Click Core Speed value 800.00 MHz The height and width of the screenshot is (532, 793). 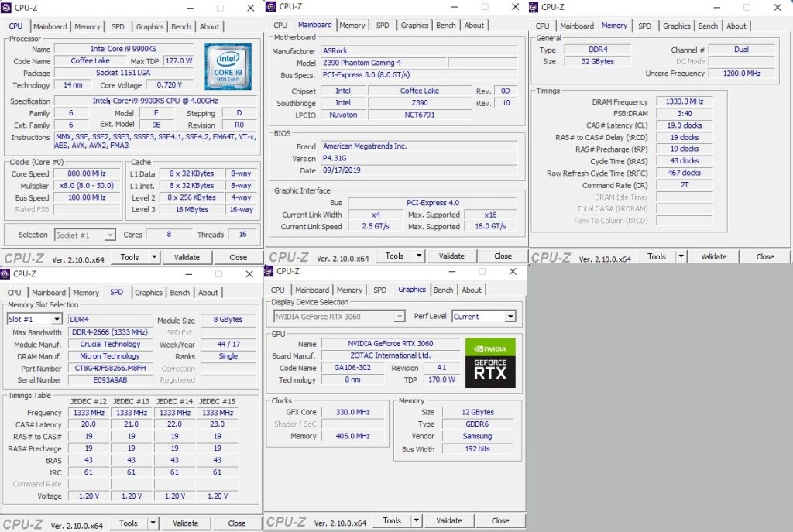tap(87, 173)
